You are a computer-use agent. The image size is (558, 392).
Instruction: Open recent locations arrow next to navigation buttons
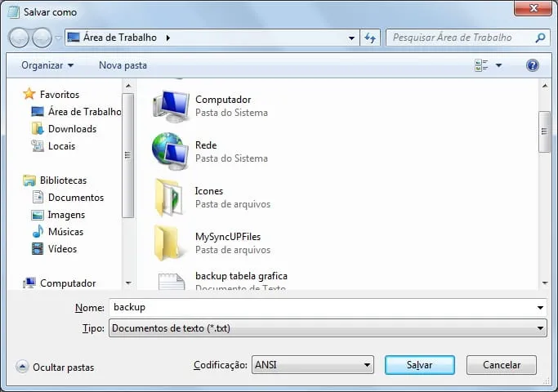coord(58,38)
